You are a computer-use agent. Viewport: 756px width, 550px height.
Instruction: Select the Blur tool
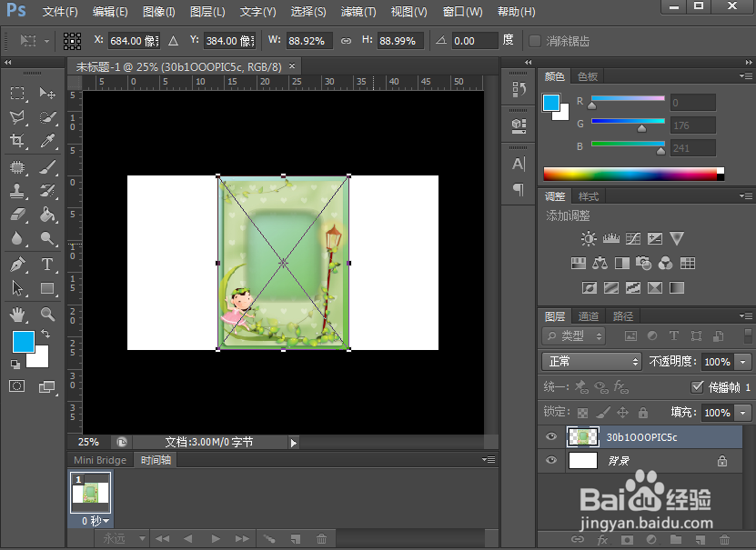pyautogui.click(x=17, y=238)
